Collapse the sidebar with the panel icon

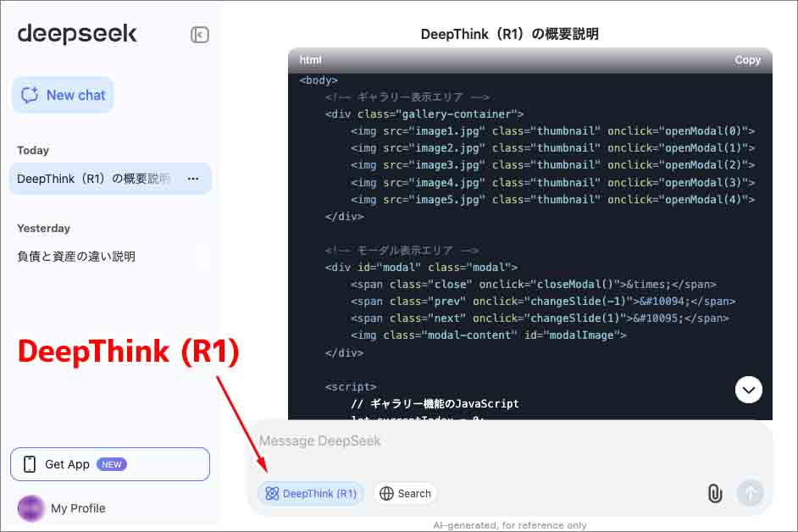(x=200, y=35)
